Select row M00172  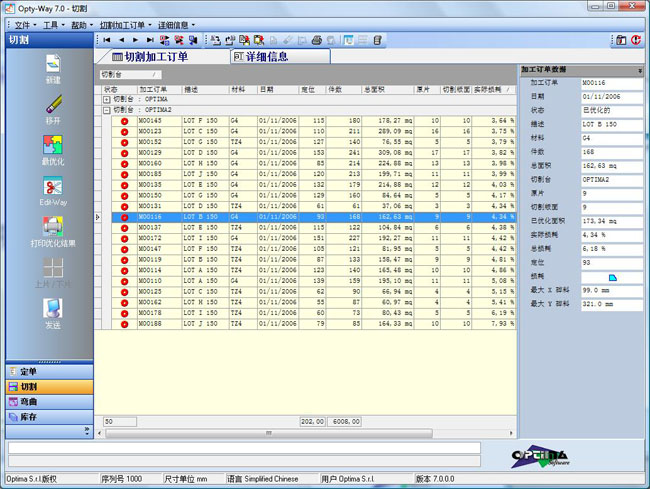[313, 238]
